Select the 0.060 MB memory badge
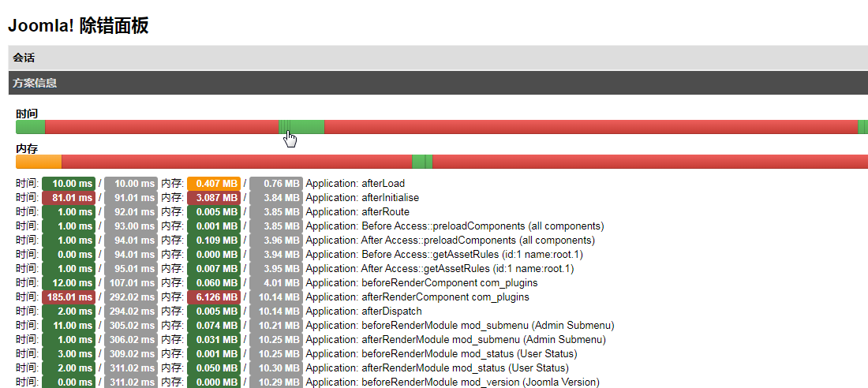Screen dimensions: 868x388 tap(214, 283)
